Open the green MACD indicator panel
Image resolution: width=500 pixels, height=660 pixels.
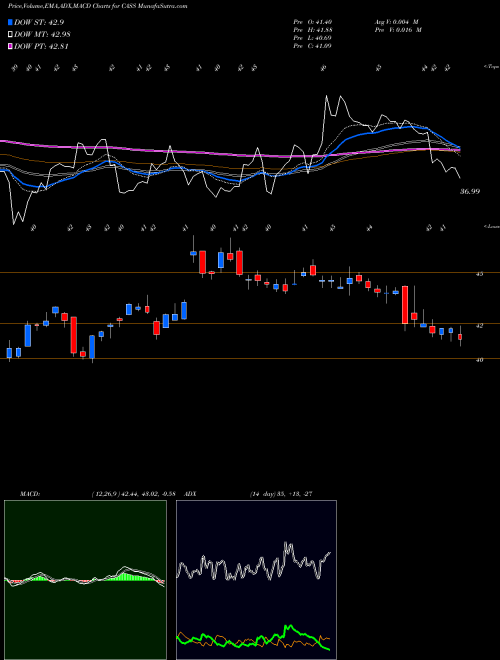pos(85,580)
